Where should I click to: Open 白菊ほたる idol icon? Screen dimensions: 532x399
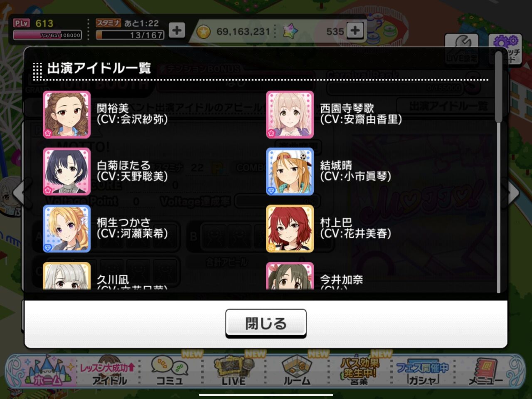click(x=66, y=171)
